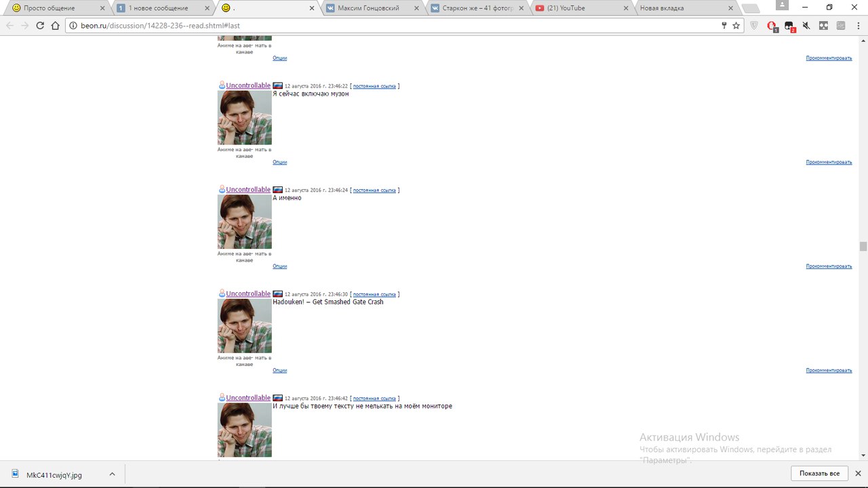Open the new tab button
Image resolution: width=868 pixels, height=488 pixels.
[750, 9]
